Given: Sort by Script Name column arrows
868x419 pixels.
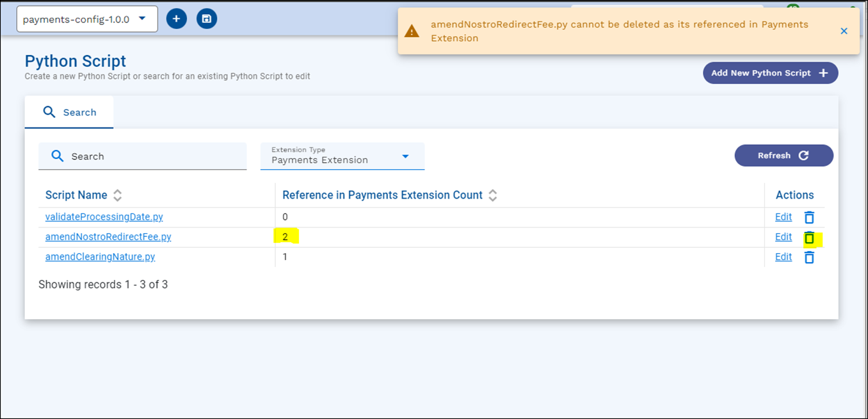Looking at the screenshot, I should (x=117, y=195).
